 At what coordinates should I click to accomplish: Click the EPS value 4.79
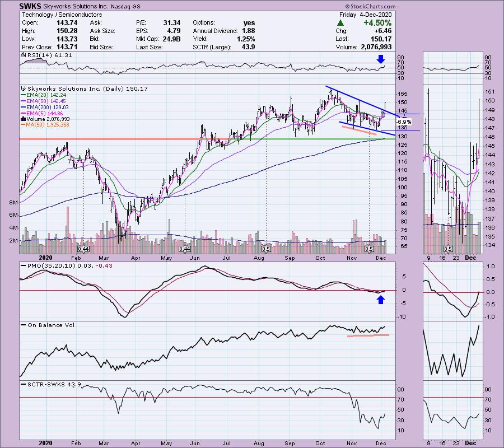coord(174,31)
